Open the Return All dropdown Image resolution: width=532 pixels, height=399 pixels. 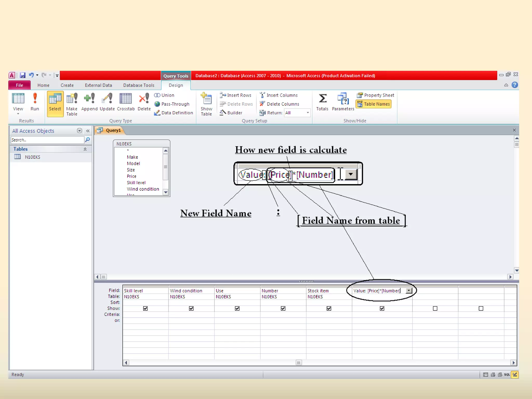(308, 113)
